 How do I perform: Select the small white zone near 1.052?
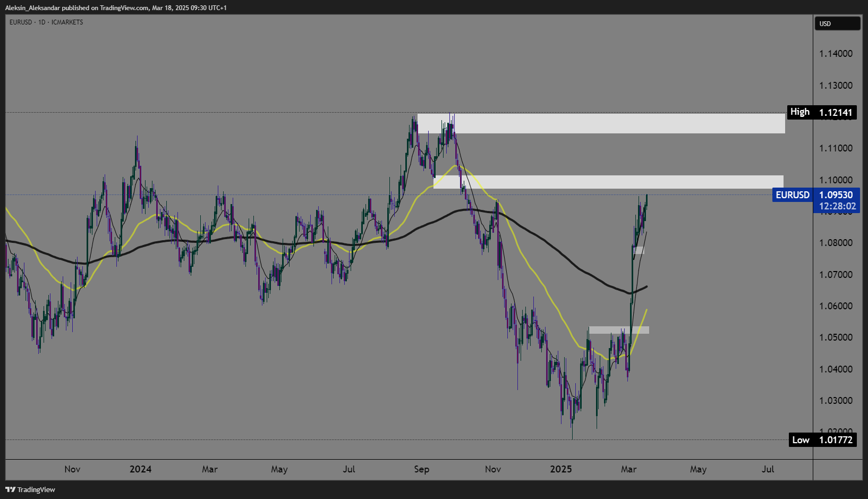point(619,330)
